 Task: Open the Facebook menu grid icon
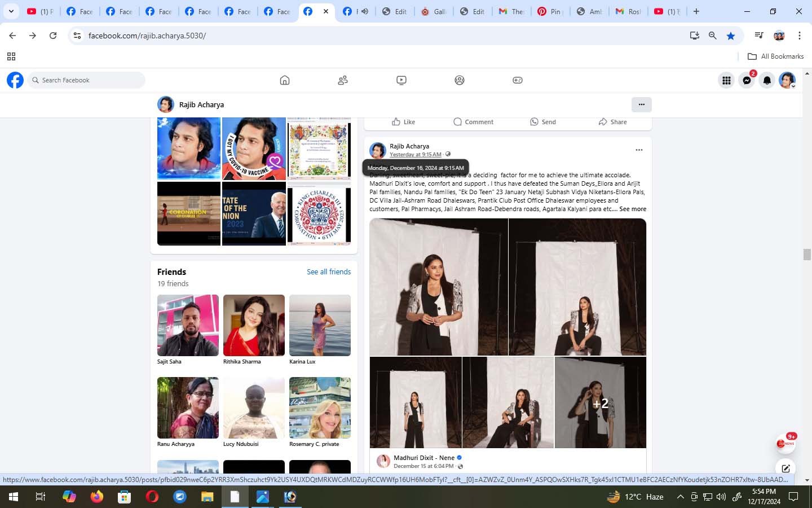[726, 81]
